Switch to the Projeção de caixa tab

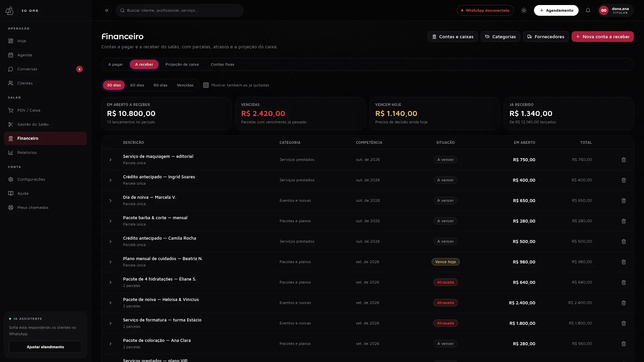click(x=182, y=64)
